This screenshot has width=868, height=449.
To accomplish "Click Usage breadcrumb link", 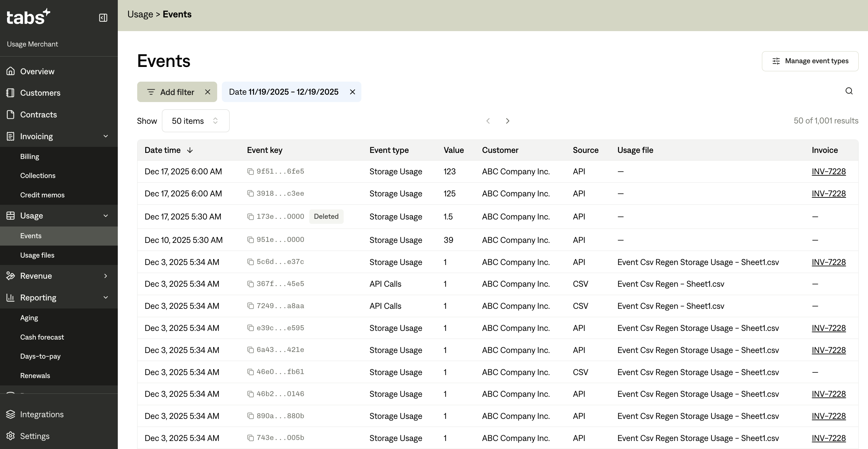I will [140, 14].
